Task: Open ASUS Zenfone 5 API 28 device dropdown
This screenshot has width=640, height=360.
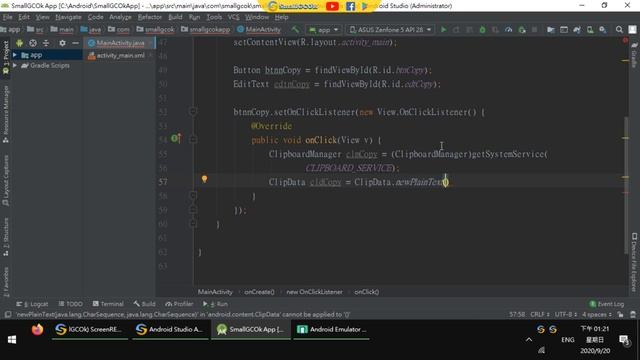Action: [390, 29]
